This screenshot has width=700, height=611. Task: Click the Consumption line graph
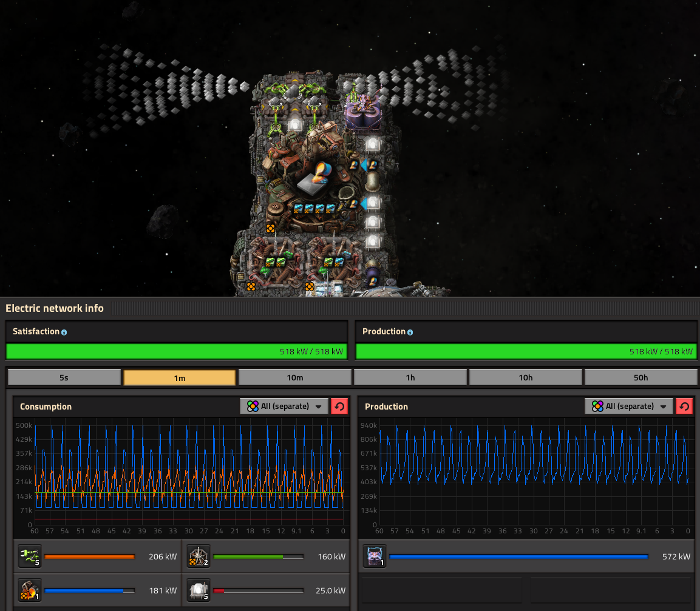189,475
